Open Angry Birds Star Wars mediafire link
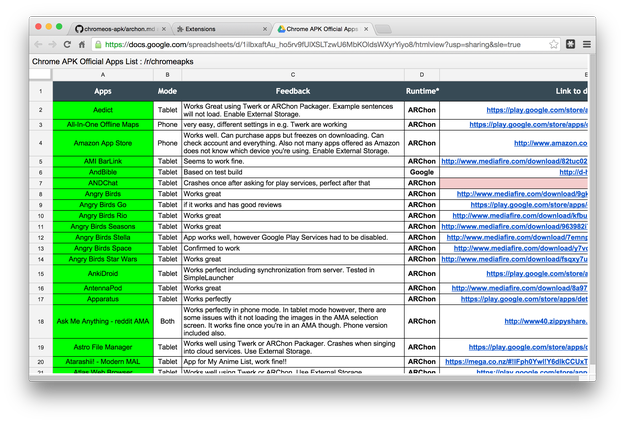This screenshot has width=625, height=423. click(x=514, y=259)
